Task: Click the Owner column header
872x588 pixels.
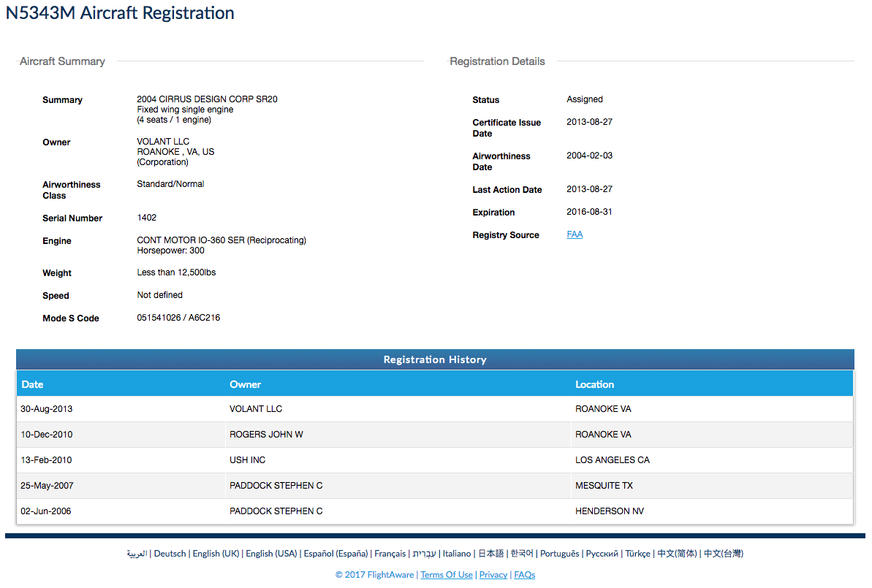Action: (x=245, y=384)
